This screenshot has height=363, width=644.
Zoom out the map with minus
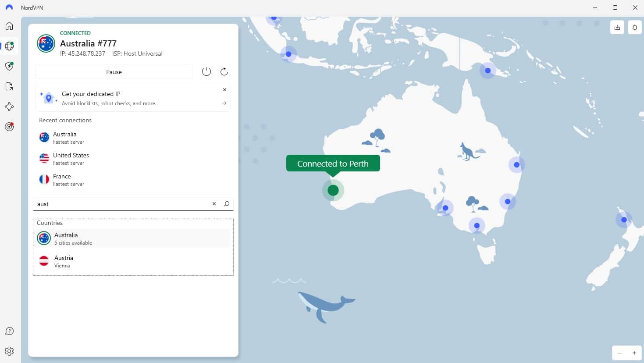pyautogui.click(x=619, y=353)
